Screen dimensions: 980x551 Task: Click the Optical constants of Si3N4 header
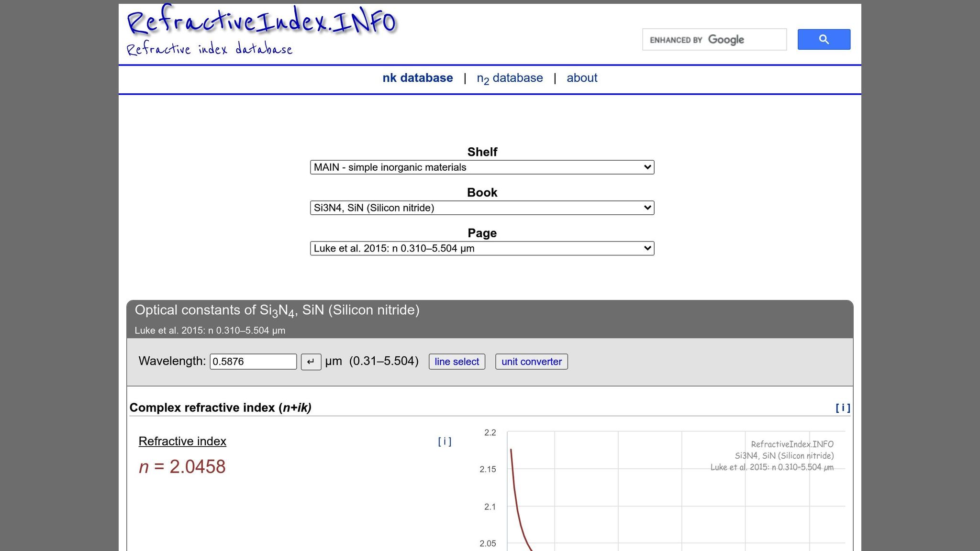tap(277, 310)
